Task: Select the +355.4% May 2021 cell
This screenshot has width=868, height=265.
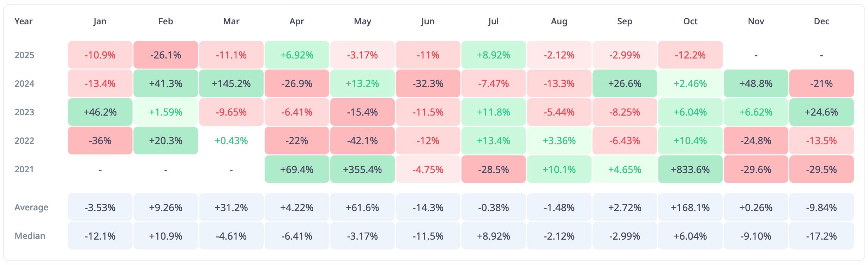Action: click(x=362, y=170)
